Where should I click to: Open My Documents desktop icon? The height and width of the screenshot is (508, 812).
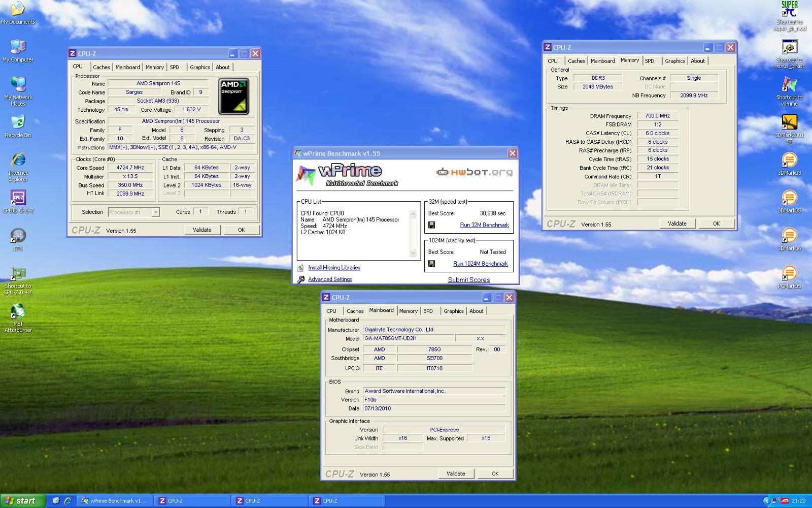(x=18, y=13)
